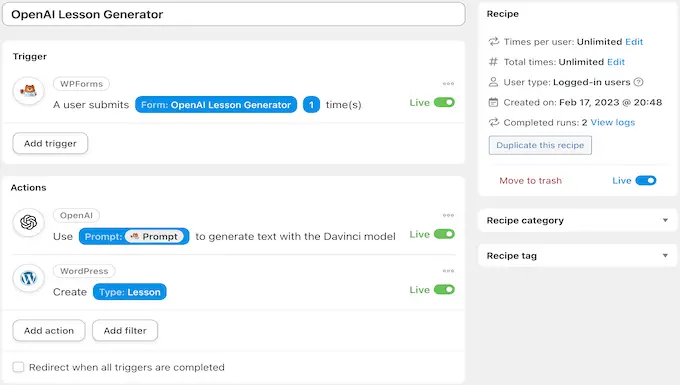Open View logs link for completed runs
The width and height of the screenshot is (680, 385).
coord(612,122)
